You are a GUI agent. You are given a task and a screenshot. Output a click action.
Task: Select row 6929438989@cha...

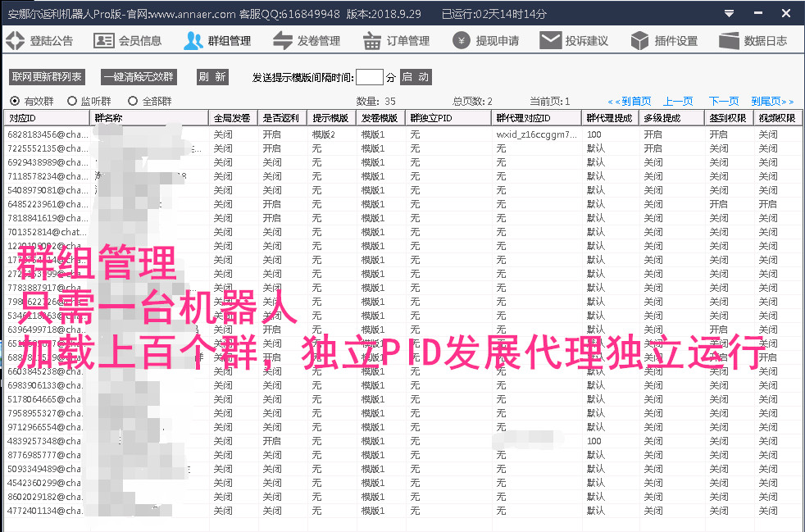(x=403, y=162)
